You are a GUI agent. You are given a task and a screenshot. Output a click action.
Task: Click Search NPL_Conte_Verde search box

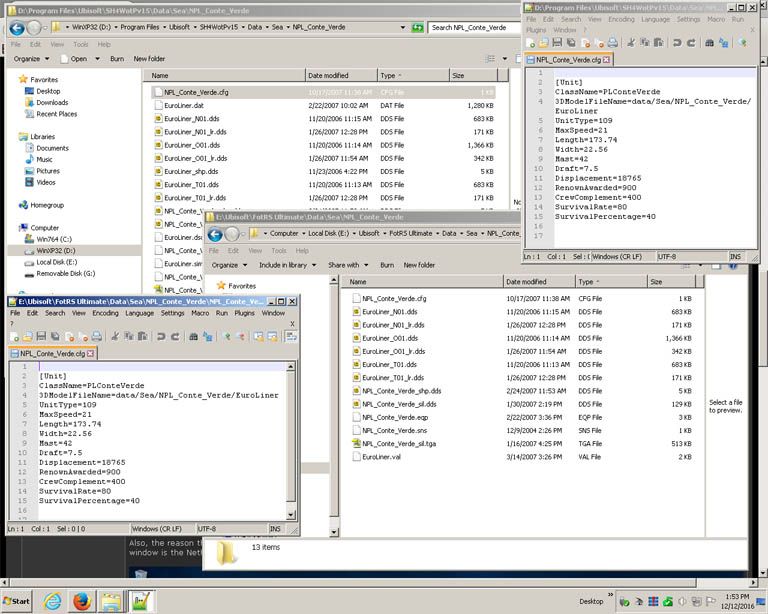pyautogui.click(x=473, y=27)
